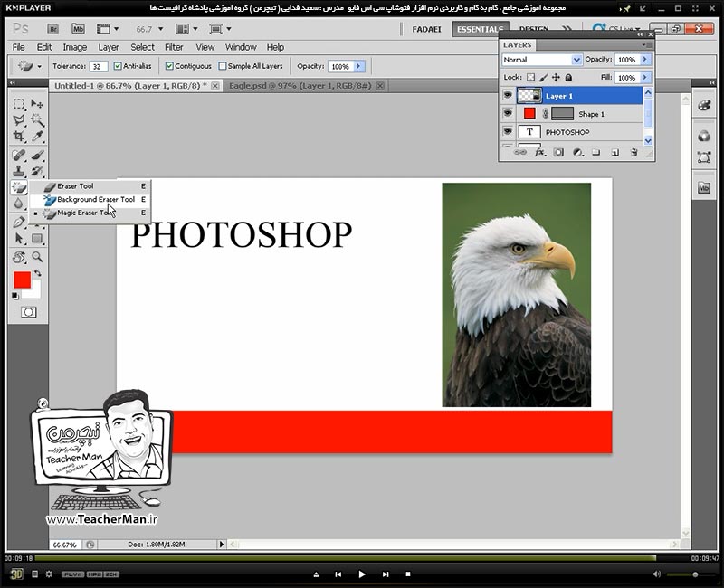Switch to FADAEI workspace
724x588 pixels.
[426, 29]
